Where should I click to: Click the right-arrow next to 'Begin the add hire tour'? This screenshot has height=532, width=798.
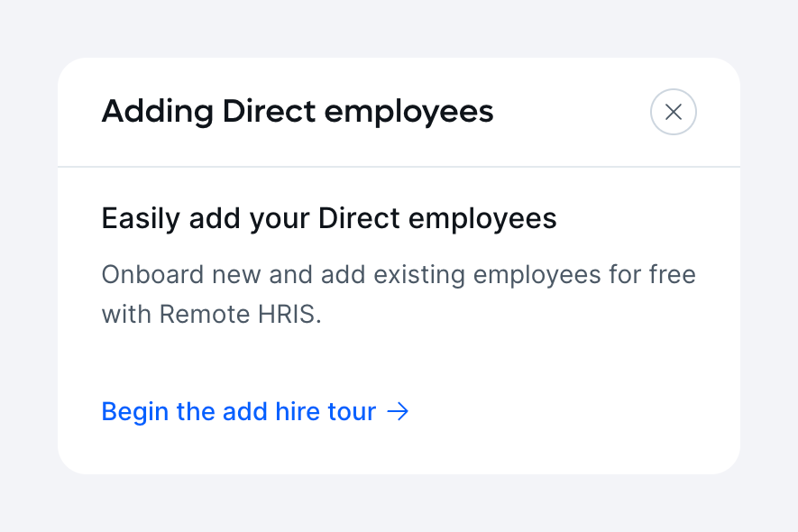(398, 411)
